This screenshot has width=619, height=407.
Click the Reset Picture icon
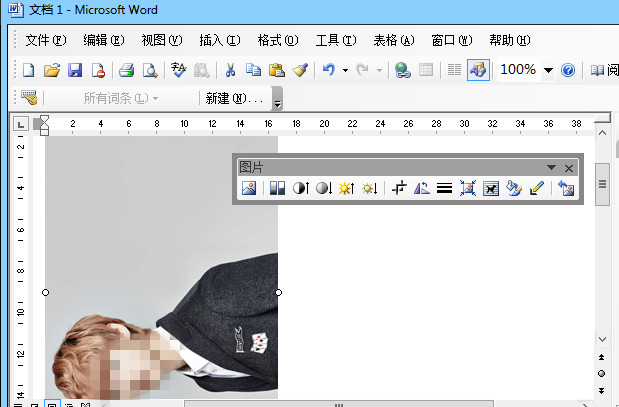(x=567, y=188)
